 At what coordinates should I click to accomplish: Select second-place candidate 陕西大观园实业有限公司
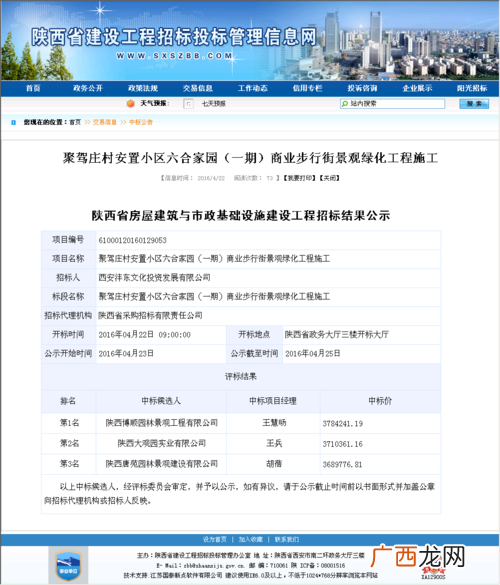pos(162,443)
